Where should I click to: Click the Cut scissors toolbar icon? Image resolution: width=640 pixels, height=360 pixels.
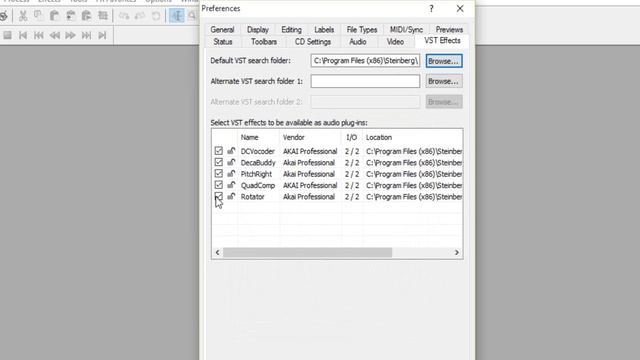coord(23,16)
